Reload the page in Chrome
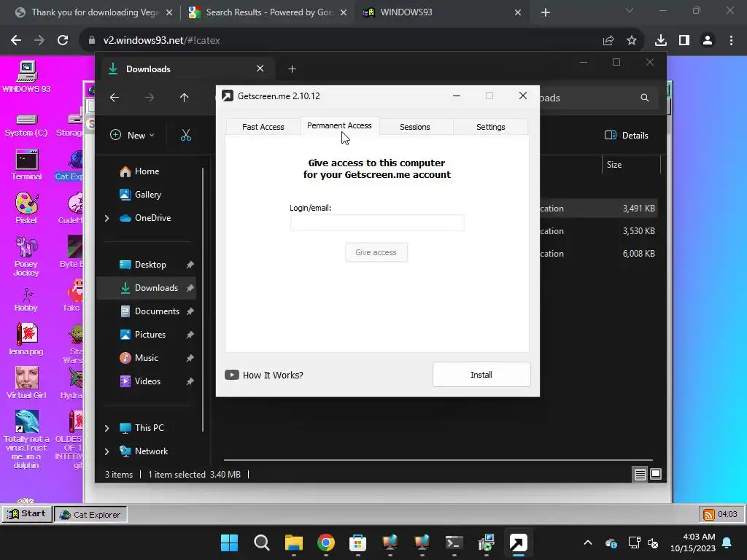The width and height of the screenshot is (747, 560). coord(63,41)
